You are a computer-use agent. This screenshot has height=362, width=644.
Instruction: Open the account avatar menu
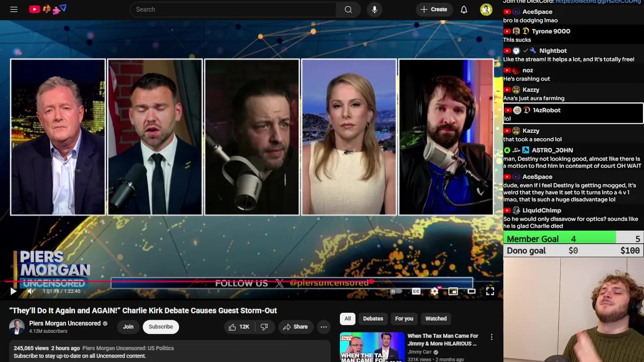pyautogui.click(x=486, y=9)
